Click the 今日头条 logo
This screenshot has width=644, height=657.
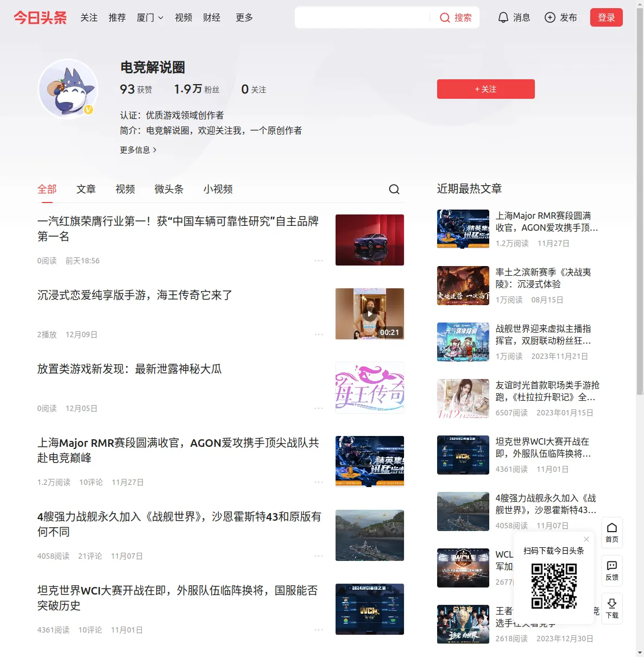tap(40, 17)
